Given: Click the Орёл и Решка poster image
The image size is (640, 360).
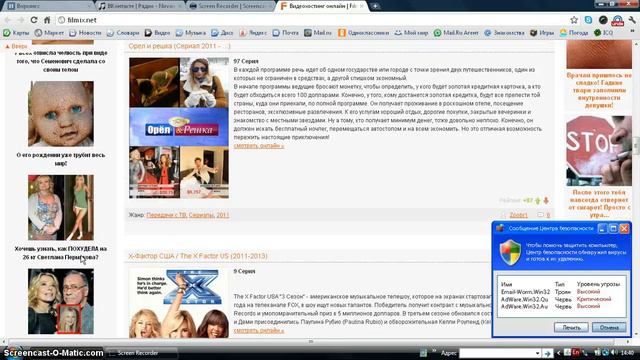Looking at the screenshot, I should (179, 128).
